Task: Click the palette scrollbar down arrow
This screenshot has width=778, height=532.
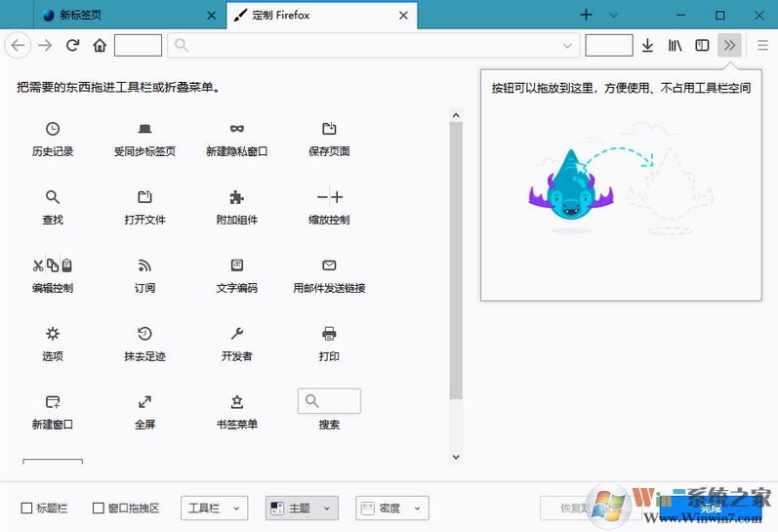Action: [x=456, y=457]
